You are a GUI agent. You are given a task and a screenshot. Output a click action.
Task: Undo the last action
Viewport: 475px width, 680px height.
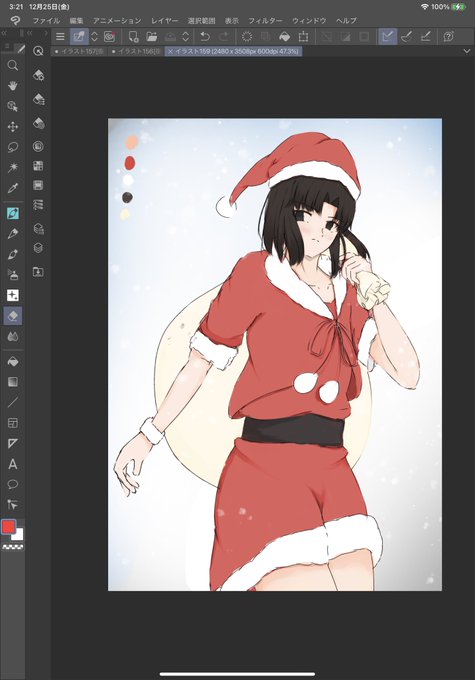click(x=205, y=37)
